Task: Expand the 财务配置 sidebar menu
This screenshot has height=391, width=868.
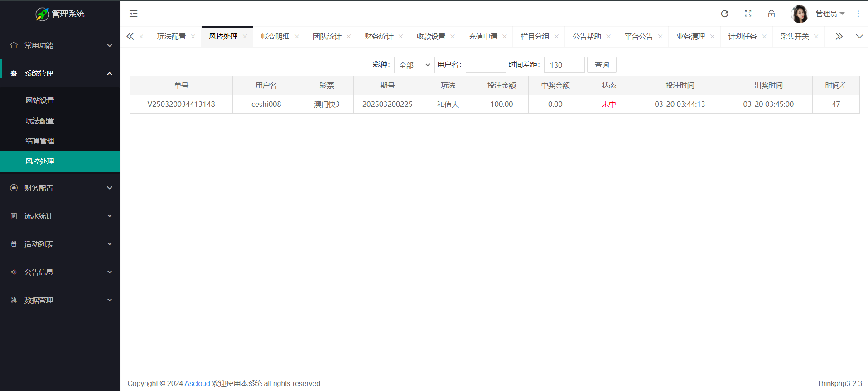Action: click(x=60, y=188)
